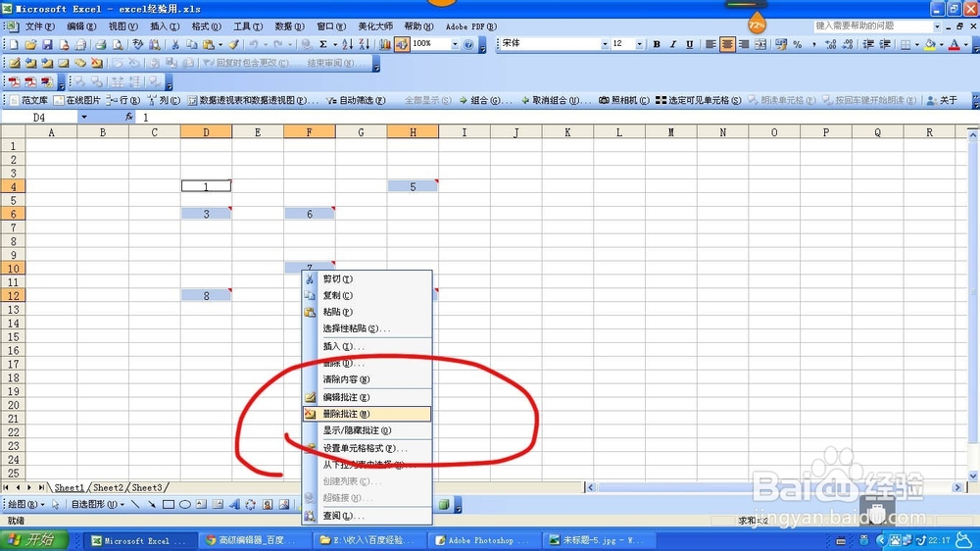980x551 pixels.
Task: Click the Print icon in standard toolbar
Action: pos(100,44)
